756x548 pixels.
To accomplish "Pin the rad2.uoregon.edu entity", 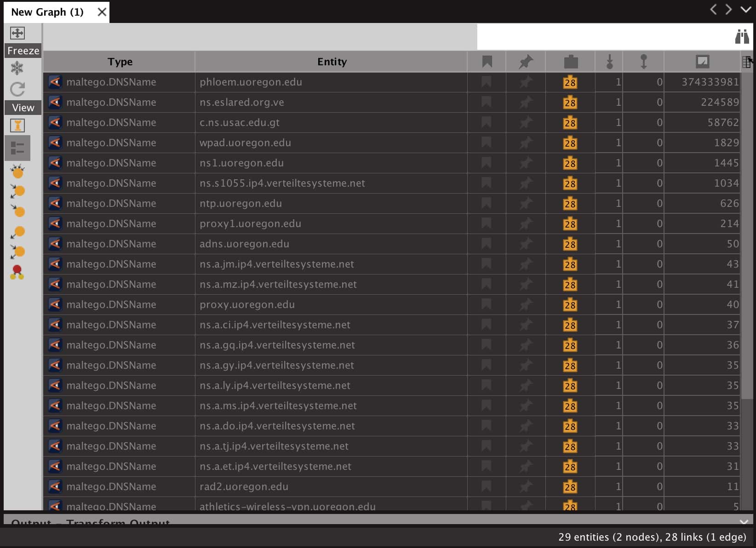I will (x=526, y=487).
